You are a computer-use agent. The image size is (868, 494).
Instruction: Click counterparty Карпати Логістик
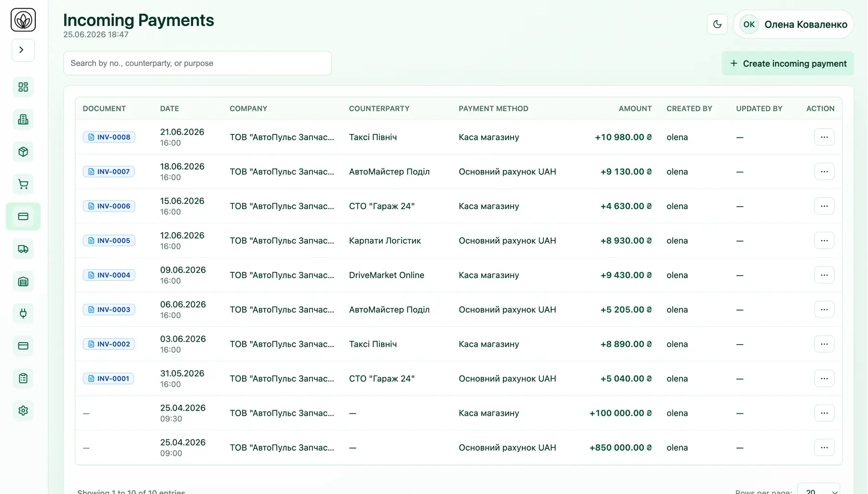(385, 240)
